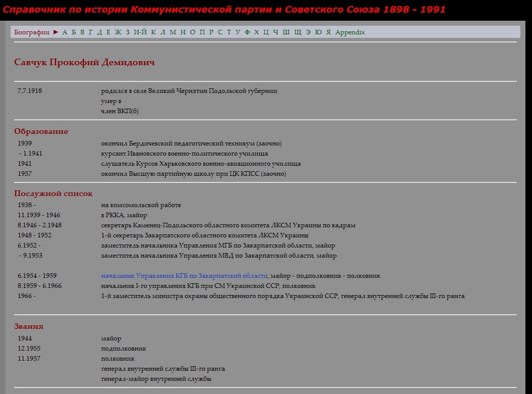Jump to letter Ф biographies
Screen dimensions: 532x394
coord(247,32)
